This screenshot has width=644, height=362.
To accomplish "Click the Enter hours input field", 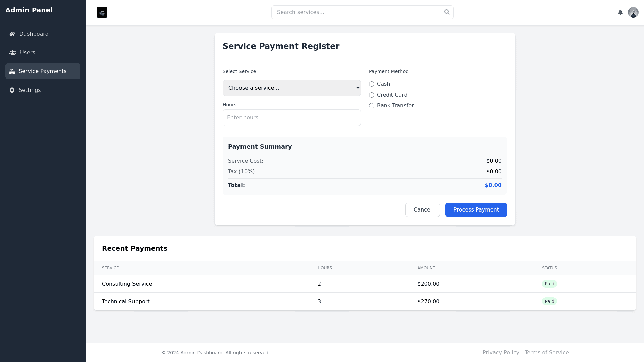I will (291, 118).
